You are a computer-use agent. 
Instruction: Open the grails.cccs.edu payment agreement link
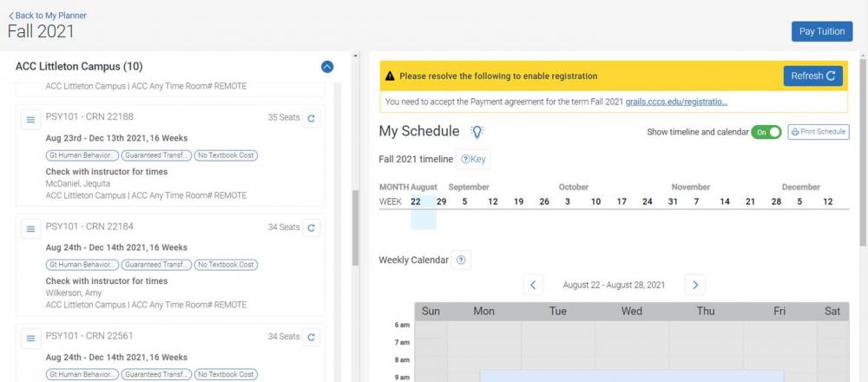pos(676,102)
